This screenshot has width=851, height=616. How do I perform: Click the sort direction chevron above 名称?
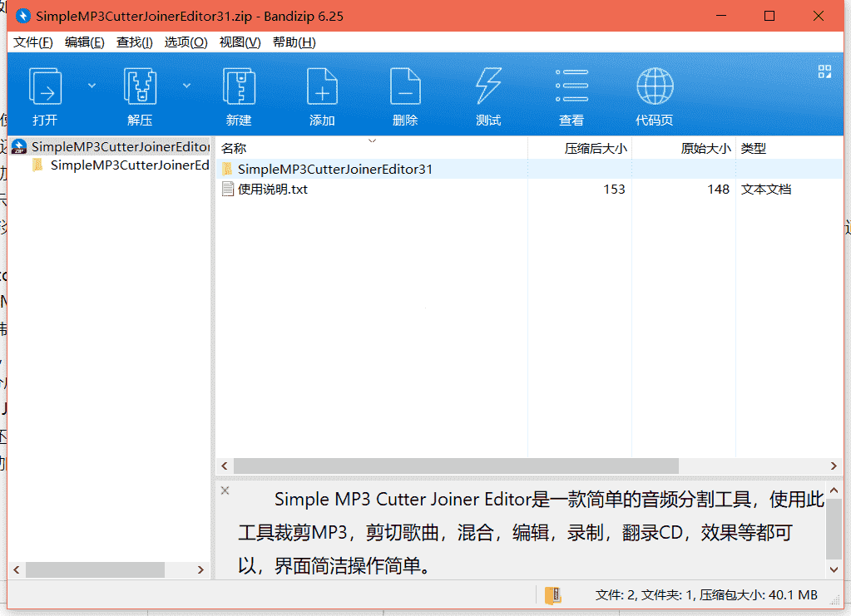click(x=373, y=141)
